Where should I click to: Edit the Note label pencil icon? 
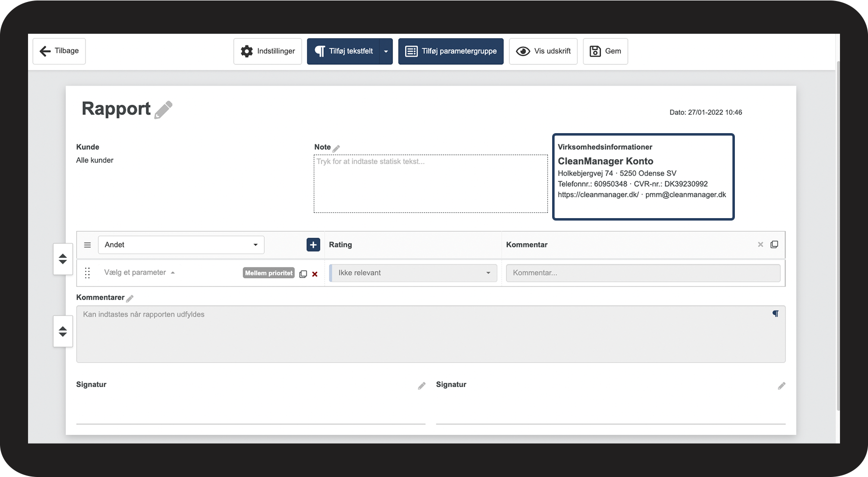[336, 148]
